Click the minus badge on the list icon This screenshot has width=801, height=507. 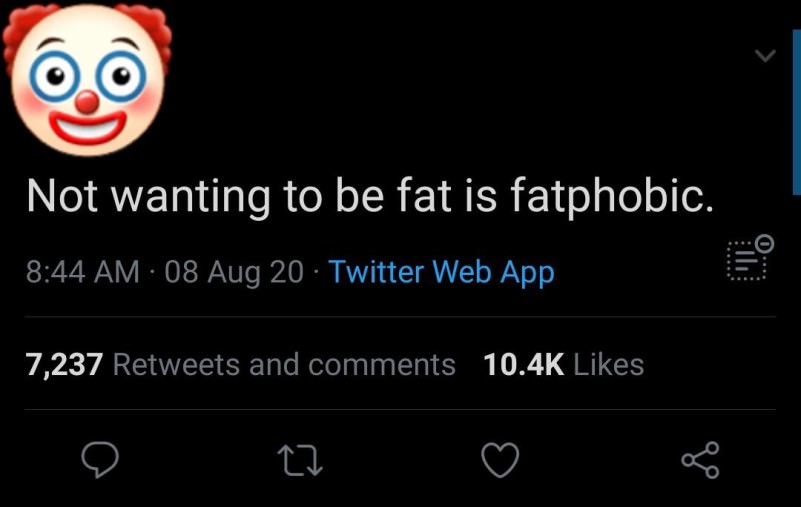(765, 242)
